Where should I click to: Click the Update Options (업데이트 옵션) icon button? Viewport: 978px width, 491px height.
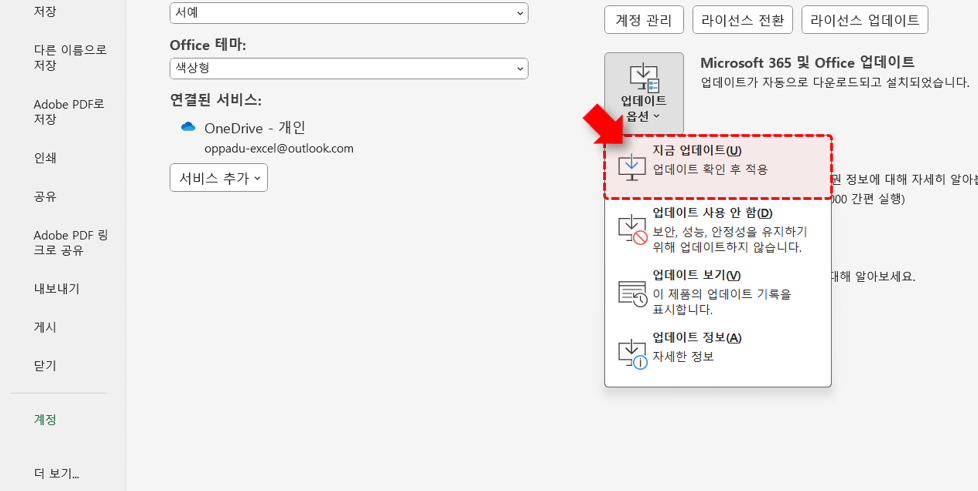644,93
